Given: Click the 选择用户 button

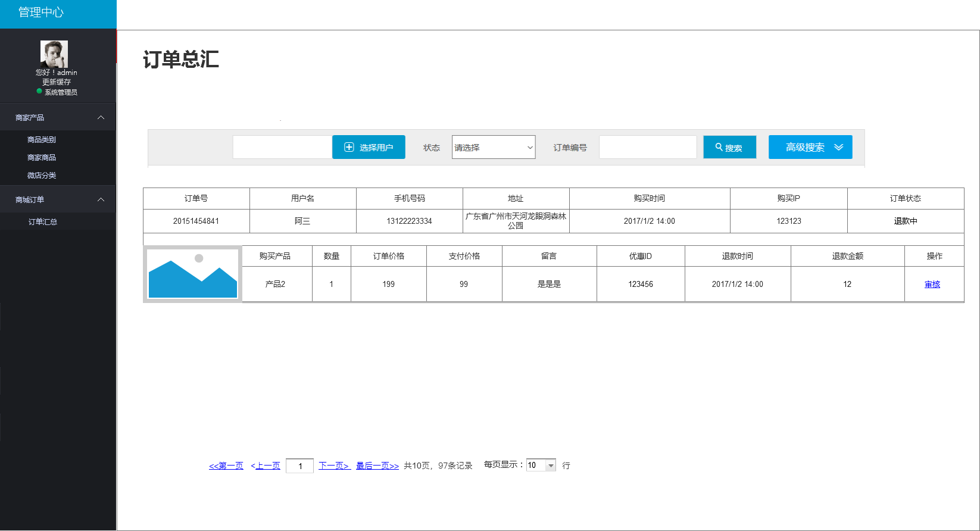Looking at the screenshot, I should (369, 147).
